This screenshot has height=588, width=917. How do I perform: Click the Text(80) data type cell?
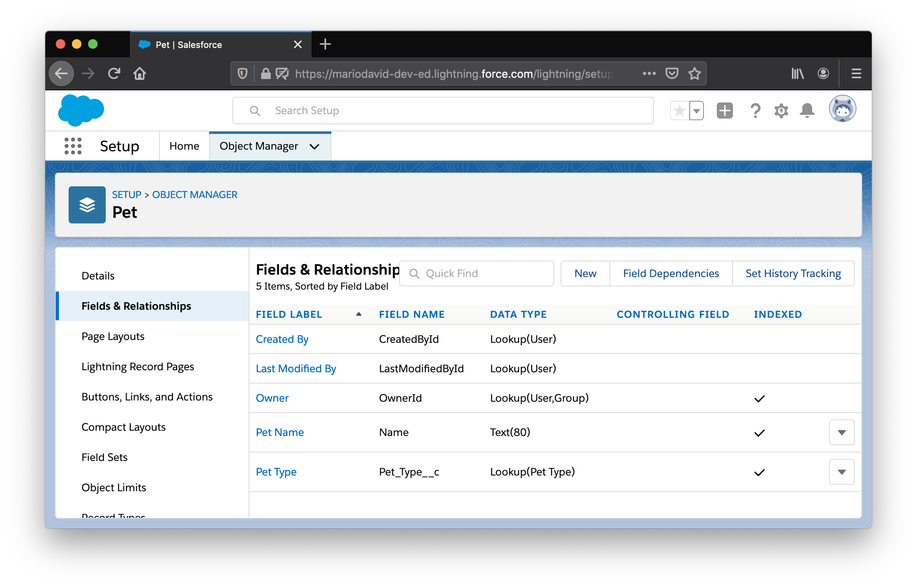click(x=510, y=432)
